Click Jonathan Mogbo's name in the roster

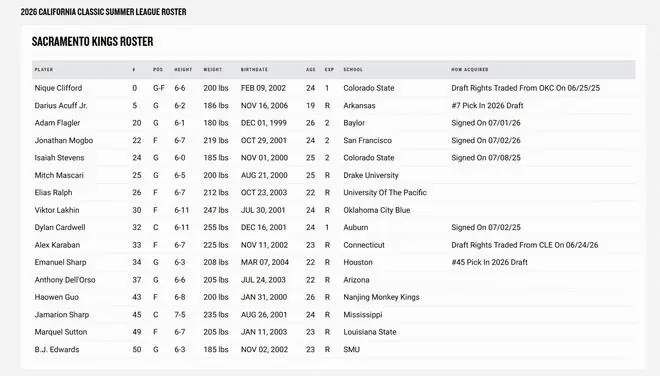click(64, 140)
